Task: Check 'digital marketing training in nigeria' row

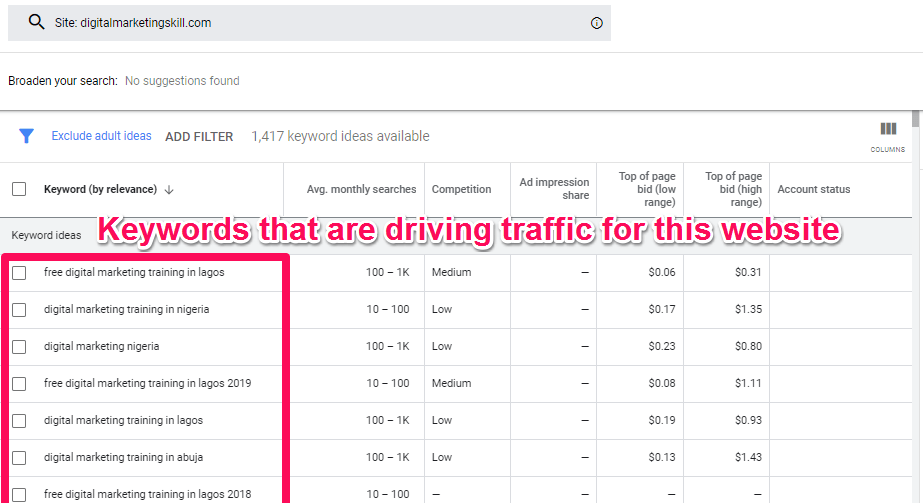Action: tap(19, 309)
